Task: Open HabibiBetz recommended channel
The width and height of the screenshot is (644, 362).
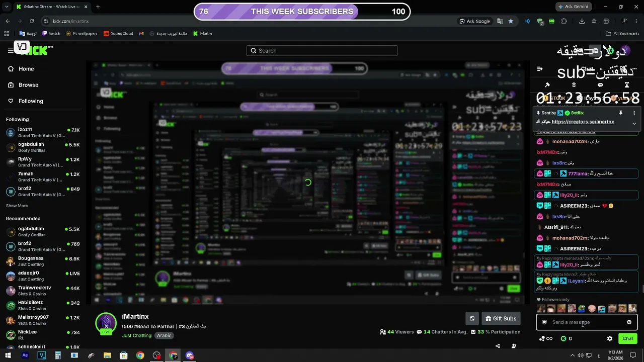Action: coord(43,306)
